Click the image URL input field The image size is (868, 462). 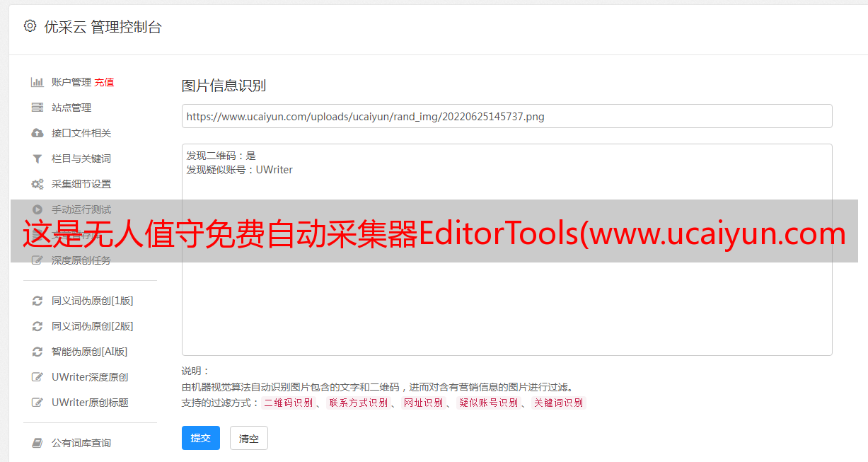(x=507, y=116)
